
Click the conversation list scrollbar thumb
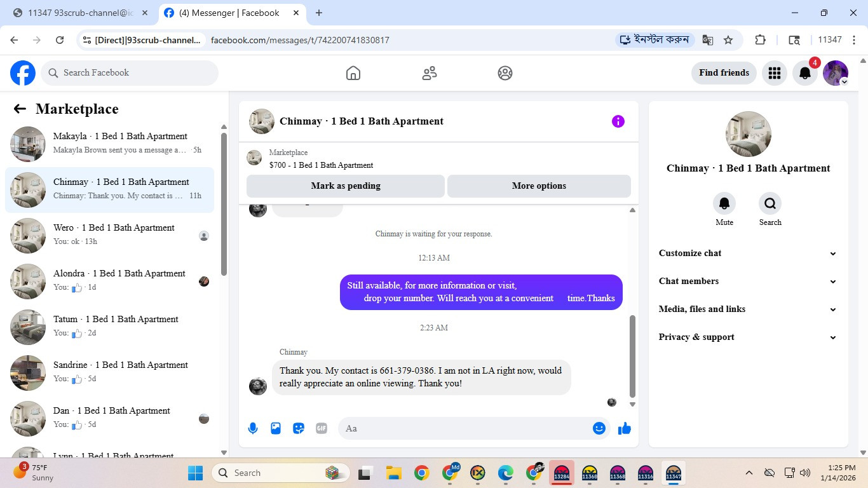pyautogui.click(x=224, y=203)
